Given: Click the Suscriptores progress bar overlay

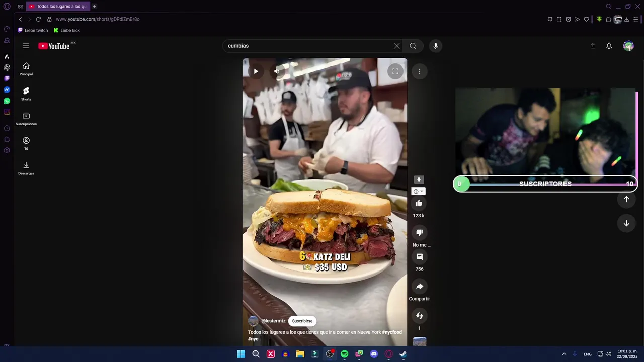Looking at the screenshot, I should coord(545,184).
